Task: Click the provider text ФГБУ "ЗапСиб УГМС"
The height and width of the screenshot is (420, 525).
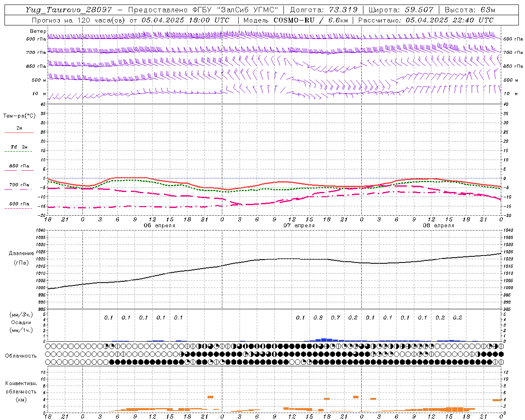Action: coord(235,10)
